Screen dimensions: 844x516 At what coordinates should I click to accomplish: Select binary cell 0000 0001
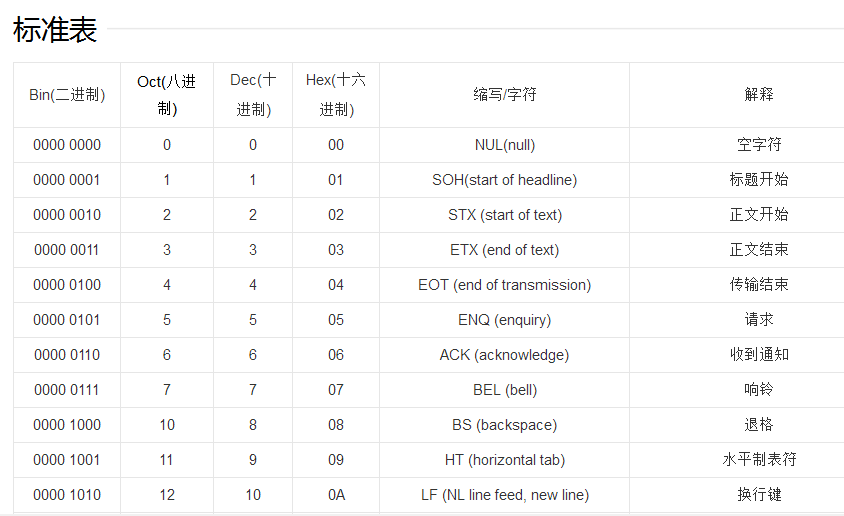coord(67,180)
